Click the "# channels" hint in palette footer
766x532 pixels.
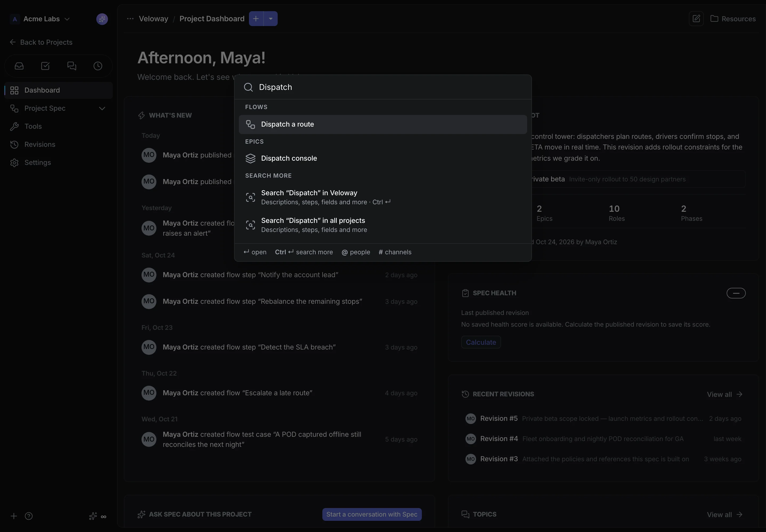point(395,252)
